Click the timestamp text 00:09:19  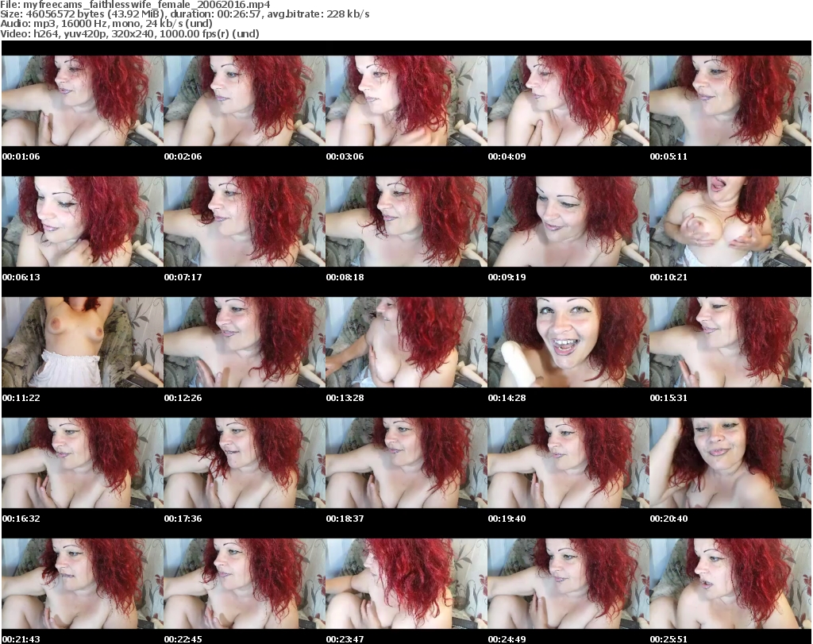coord(507,277)
